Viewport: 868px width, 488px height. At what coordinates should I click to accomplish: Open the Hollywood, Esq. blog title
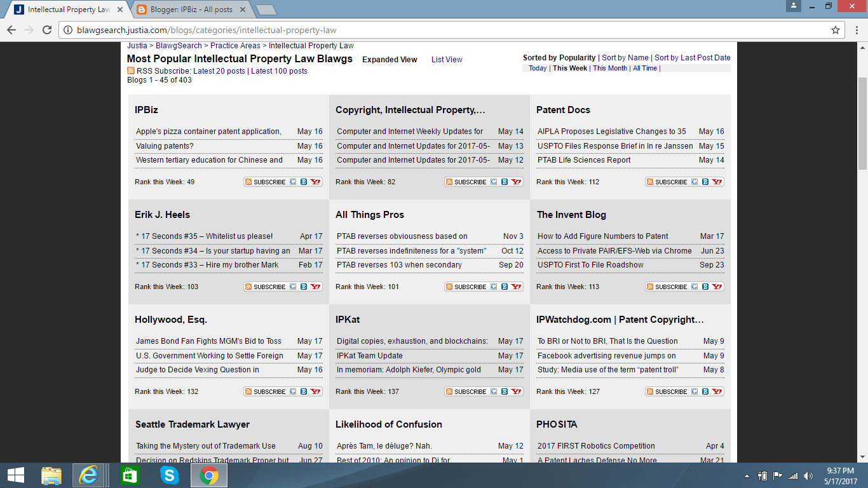click(x=171, y=320)
